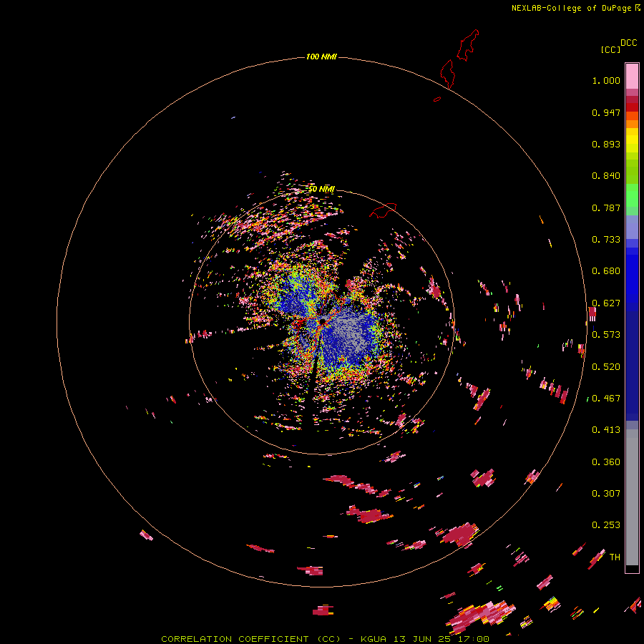Click the 0.840 scale value

click(606, 176)
